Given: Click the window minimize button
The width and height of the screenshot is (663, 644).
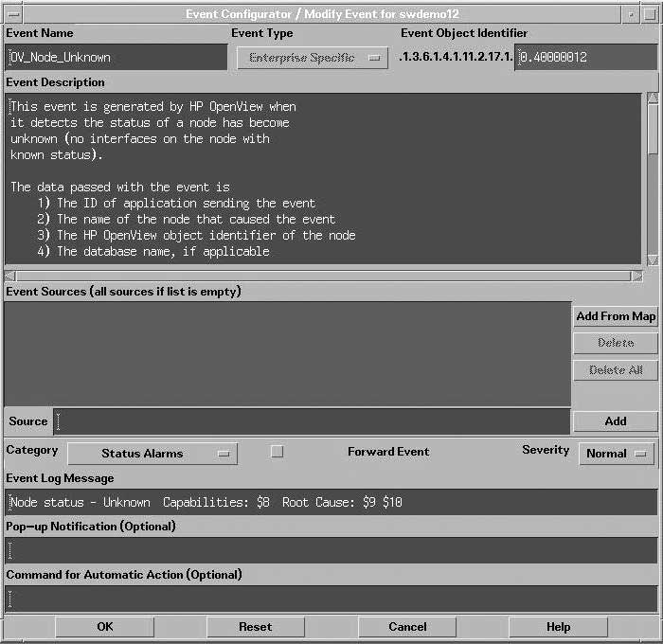Looking at the screenshot, I should point(631,14).
